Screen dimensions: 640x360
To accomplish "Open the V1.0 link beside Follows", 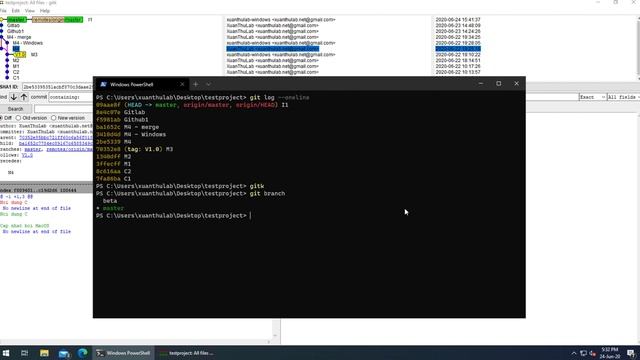I will [x=27, y=155].
